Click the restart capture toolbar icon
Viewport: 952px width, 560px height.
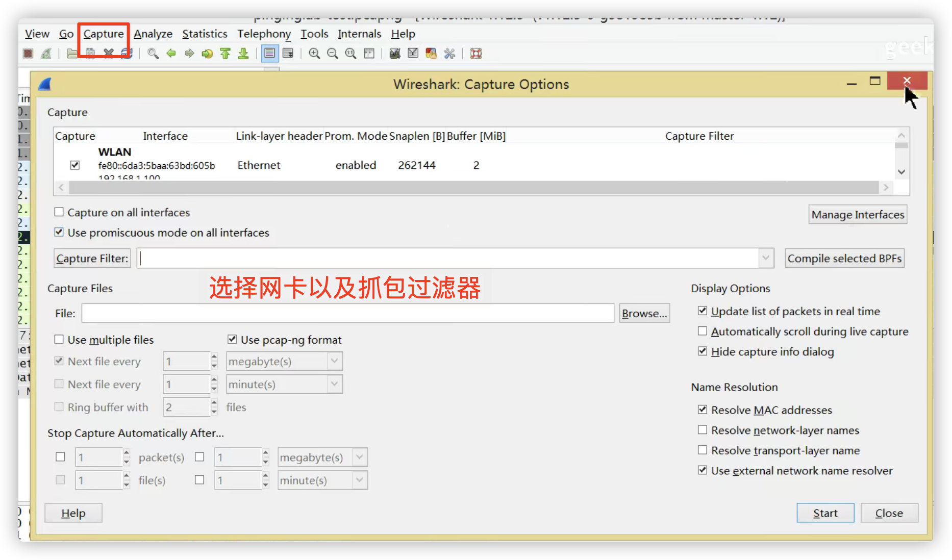click(x=46, y=54)
